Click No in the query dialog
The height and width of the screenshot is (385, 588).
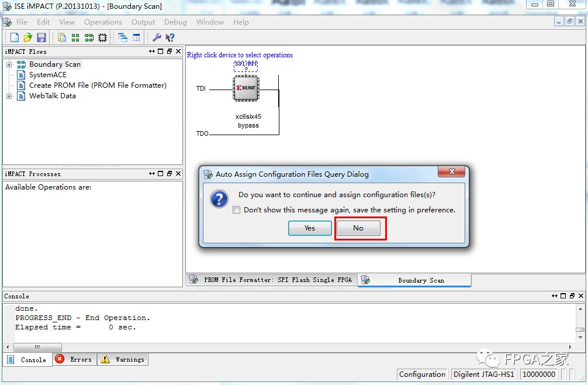(x=358, y=228)
